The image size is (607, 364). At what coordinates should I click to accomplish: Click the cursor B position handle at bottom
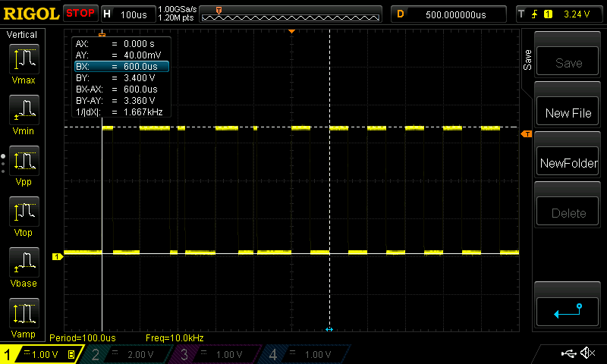(329, 329)
